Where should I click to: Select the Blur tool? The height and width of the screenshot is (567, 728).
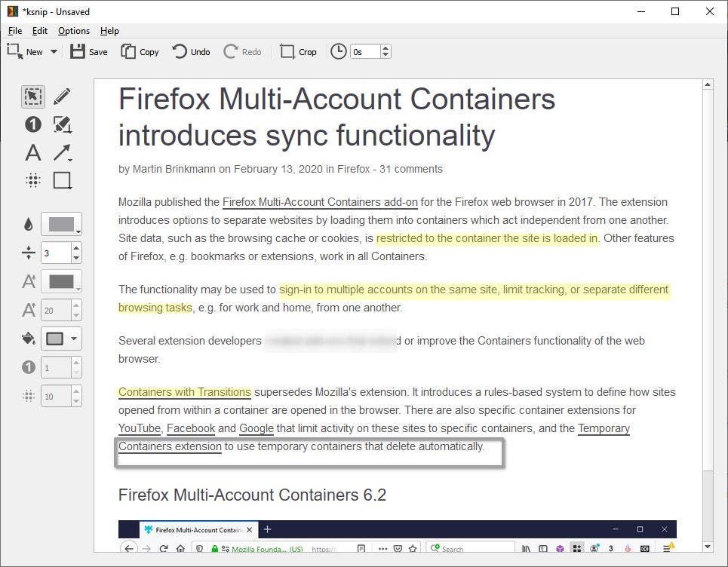[x=33, y=180]
